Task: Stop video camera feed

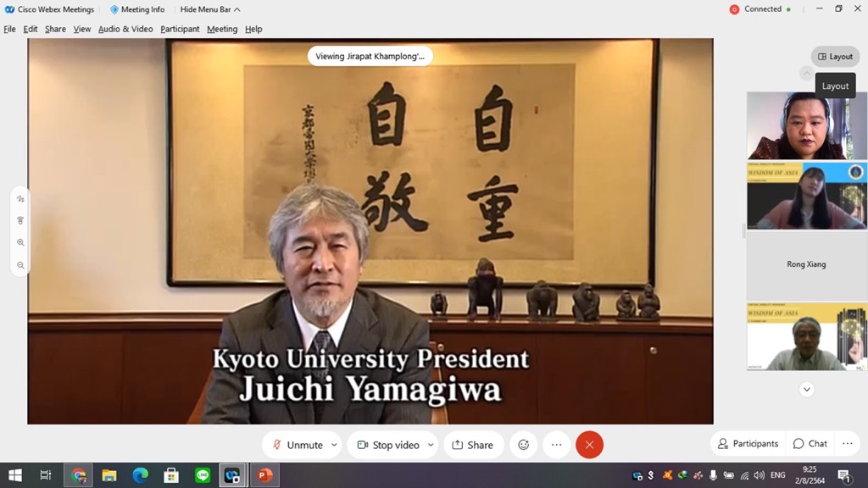Action: tap(387, 445)
